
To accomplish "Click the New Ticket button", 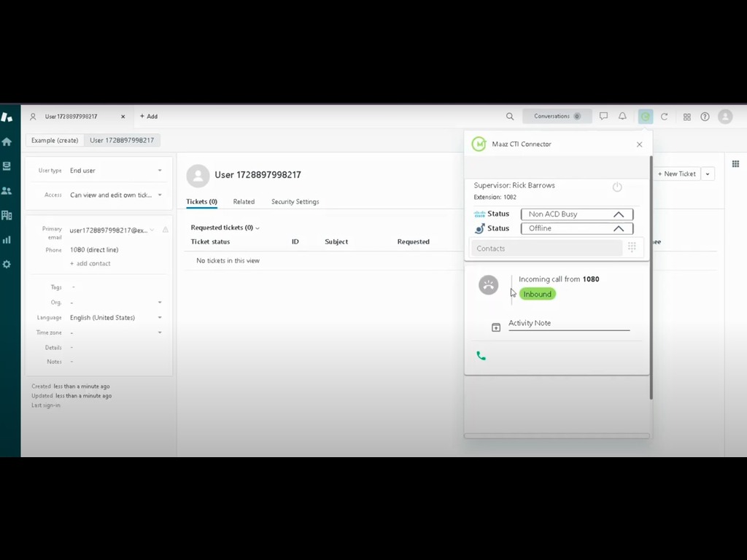I will (676, 174).
